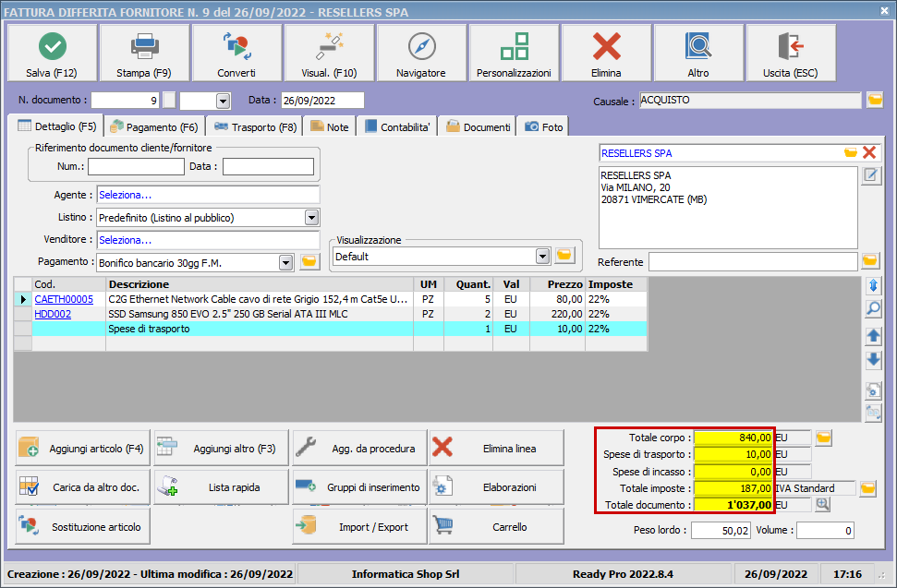Open the Documenti tab
The width and height of the screenshot is (897, 588).
(478, 126)
